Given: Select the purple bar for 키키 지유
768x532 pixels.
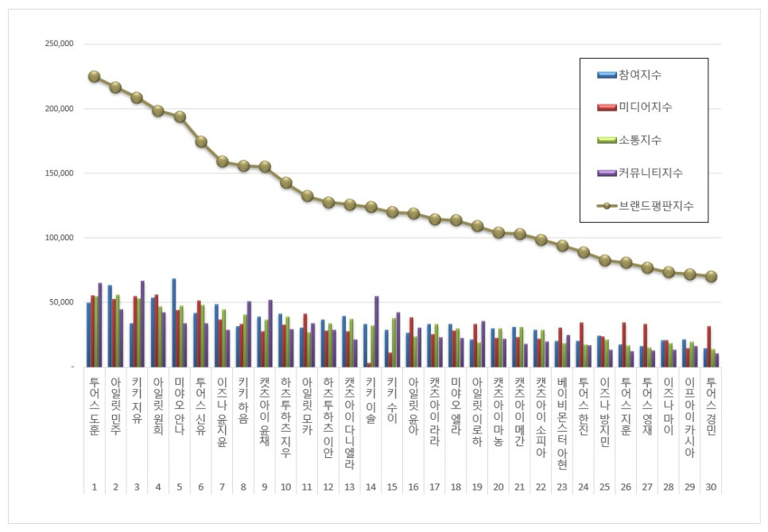Looking at the screenshot, I should tap(142, 323).
